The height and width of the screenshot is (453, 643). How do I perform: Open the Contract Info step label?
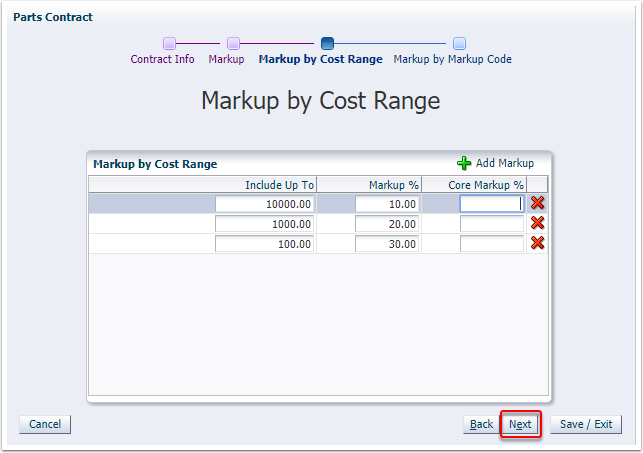162,59
